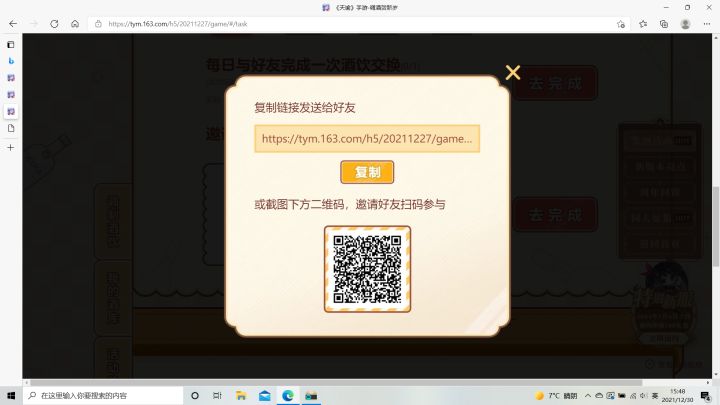Viewport: 720px width, 405px height.
Task: Click the 复制 copy button
Action: pyautogui.click(x=367, y=172)
